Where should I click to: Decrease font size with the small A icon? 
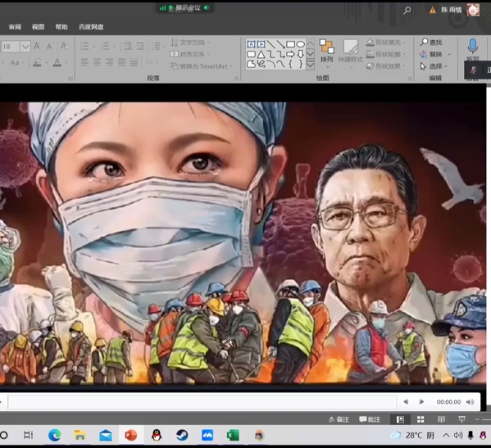(x=49, y=47)
